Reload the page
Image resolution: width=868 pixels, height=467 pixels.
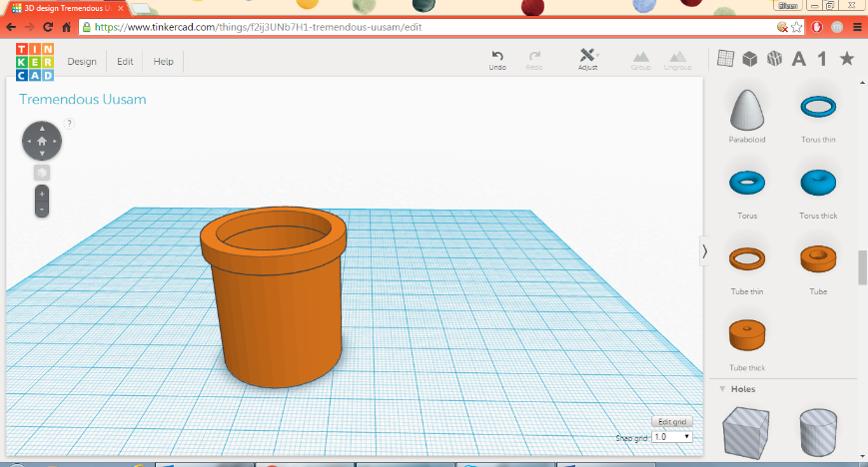[x=48, y=27]
